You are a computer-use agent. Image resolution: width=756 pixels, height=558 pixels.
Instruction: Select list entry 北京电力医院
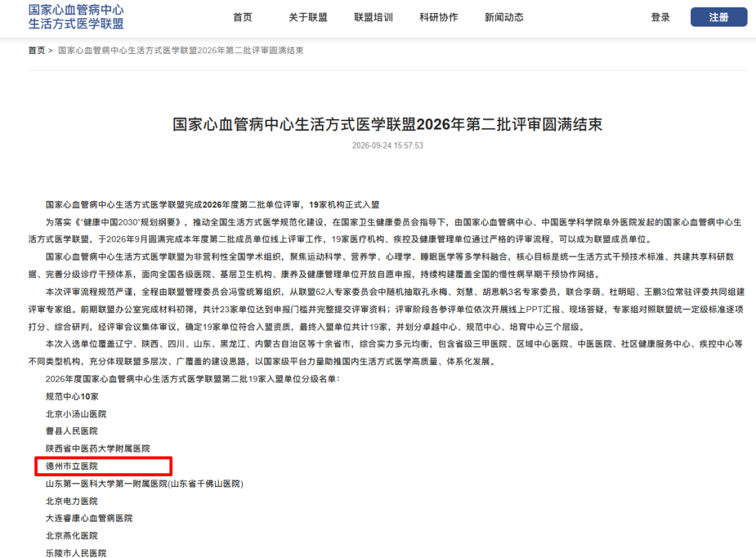click(71, 501)
